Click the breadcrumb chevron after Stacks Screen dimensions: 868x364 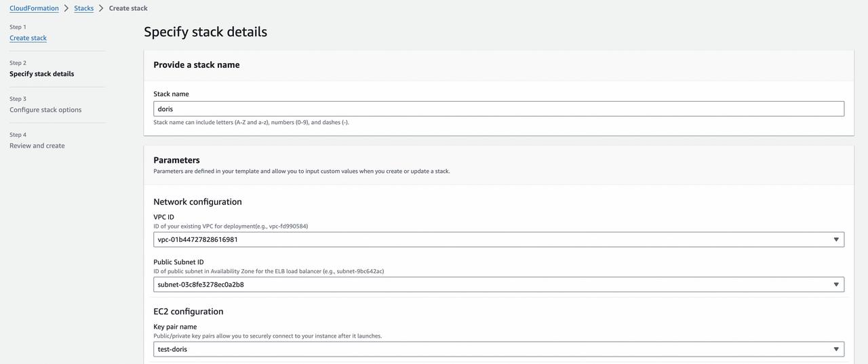click(x=101, y=8)
